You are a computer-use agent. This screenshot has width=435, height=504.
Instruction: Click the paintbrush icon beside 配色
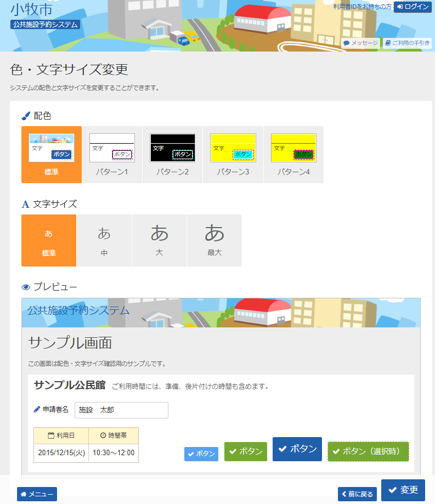[26, 116]
